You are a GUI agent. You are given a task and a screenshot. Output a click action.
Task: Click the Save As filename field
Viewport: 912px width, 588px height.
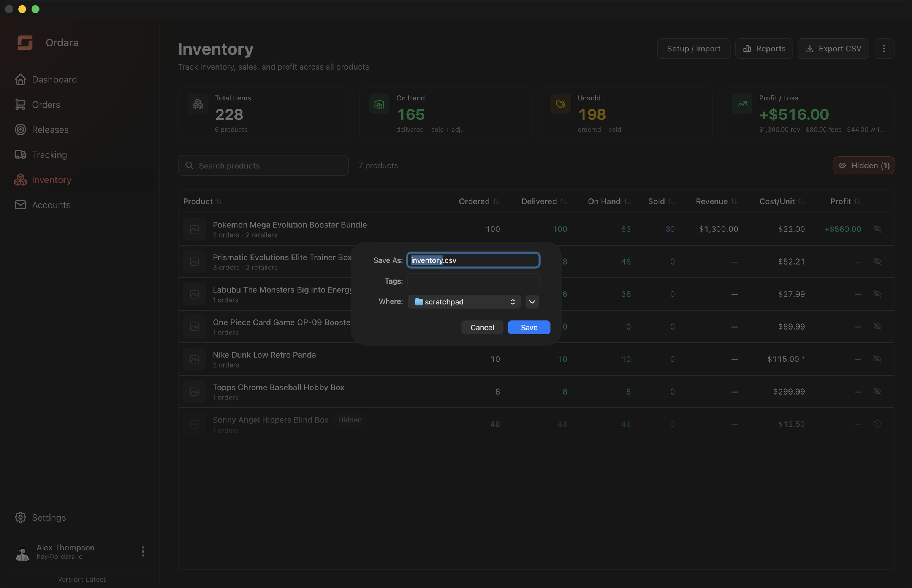click(473, 260)
